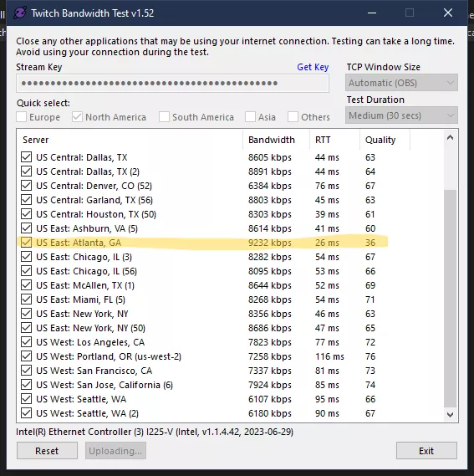474x476 pixels.
Task: Minimize the Twitch Bandwidth Test window
Action: pos(372,13)
